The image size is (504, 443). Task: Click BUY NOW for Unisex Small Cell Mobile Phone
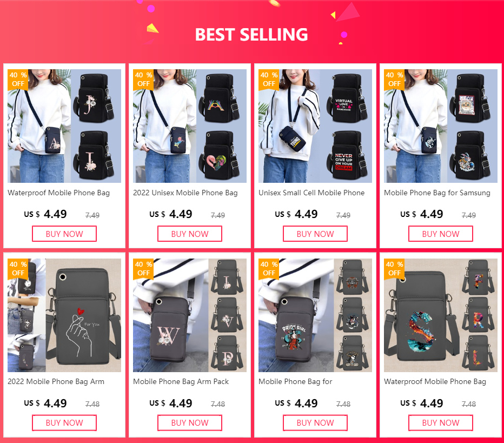(315, 234)
